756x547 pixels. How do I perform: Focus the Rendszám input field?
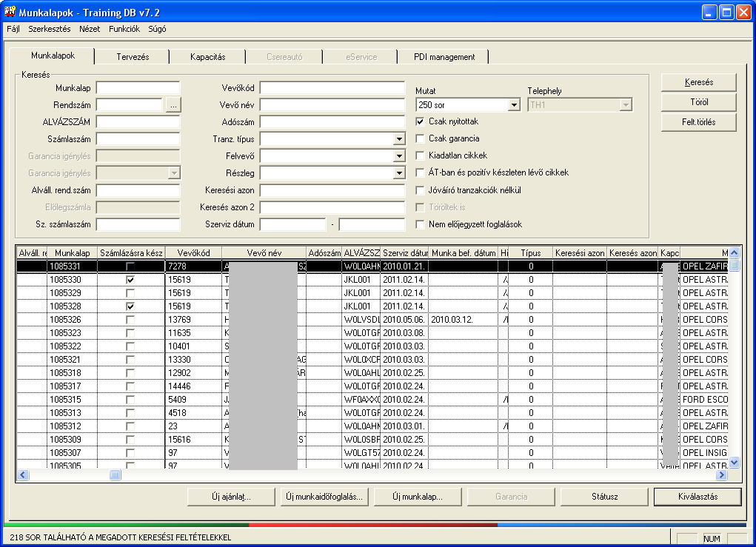[130, 104]
